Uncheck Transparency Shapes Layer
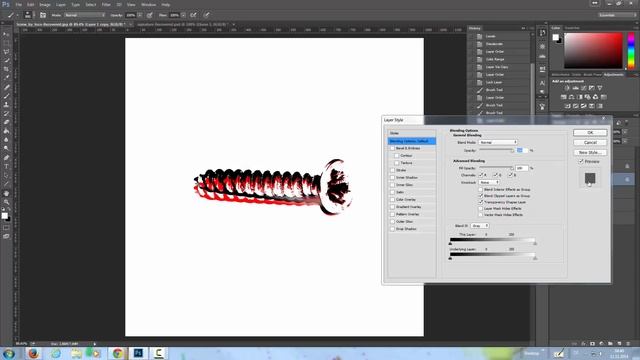Viewport: 640px width, 360px height. point(481,202)
